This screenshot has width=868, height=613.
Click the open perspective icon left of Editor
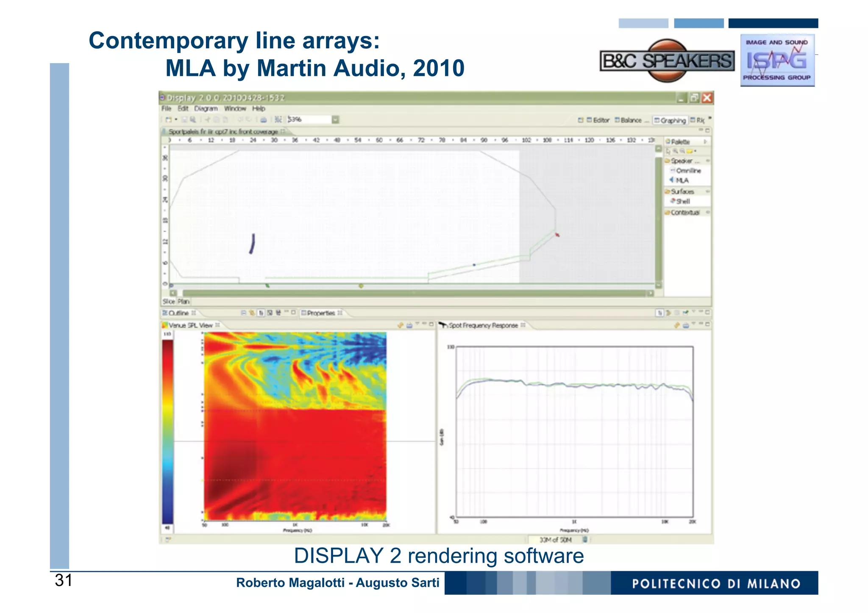point(581,120)
